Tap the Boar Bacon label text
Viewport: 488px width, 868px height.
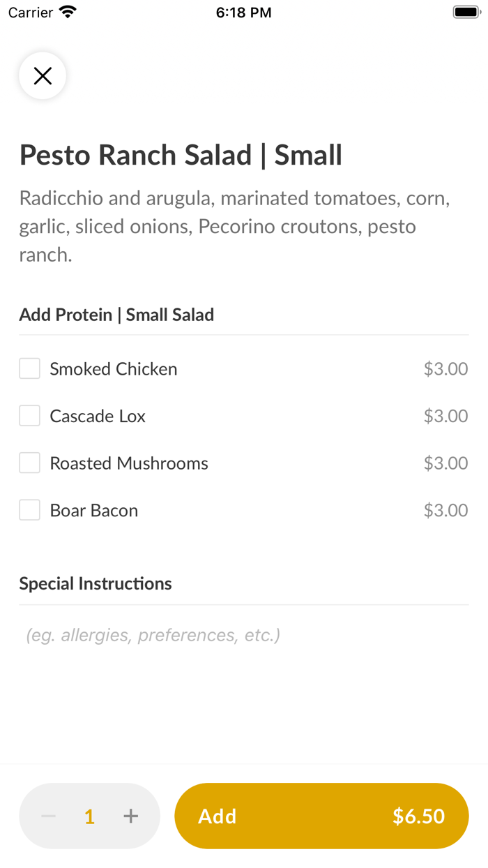pos(94,510)
